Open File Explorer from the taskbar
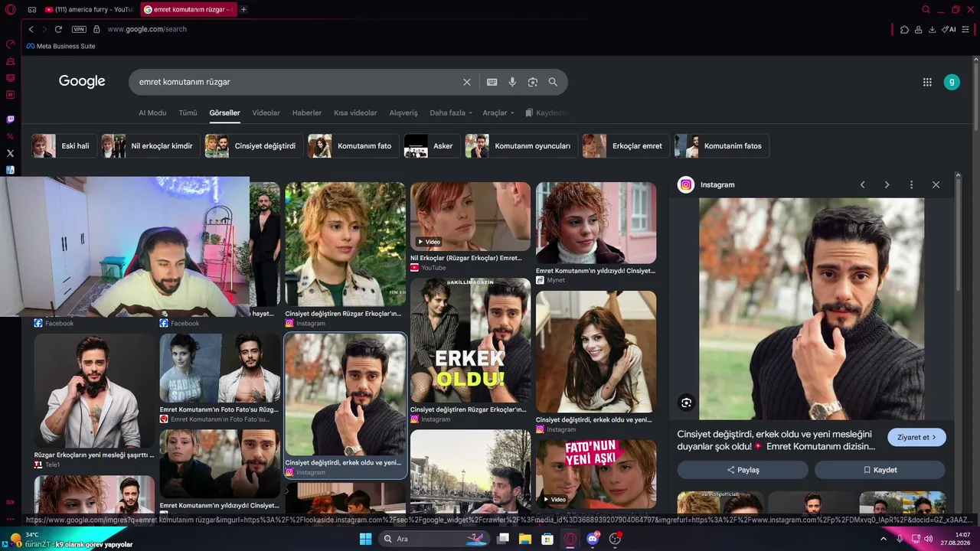The height and width of the screenshot is (551, 980). pyautogui.click(x=525, y=539)
